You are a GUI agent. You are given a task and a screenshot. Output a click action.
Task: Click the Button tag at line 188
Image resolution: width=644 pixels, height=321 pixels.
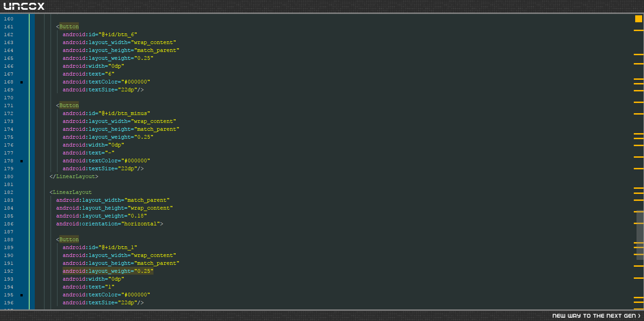pyautogui.click(x=69, y=239)
